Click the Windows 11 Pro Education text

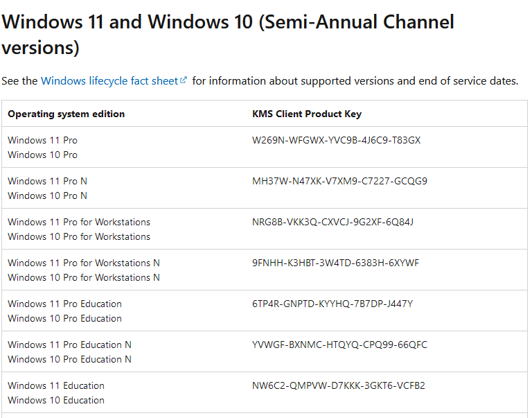[x=64, y=304]
